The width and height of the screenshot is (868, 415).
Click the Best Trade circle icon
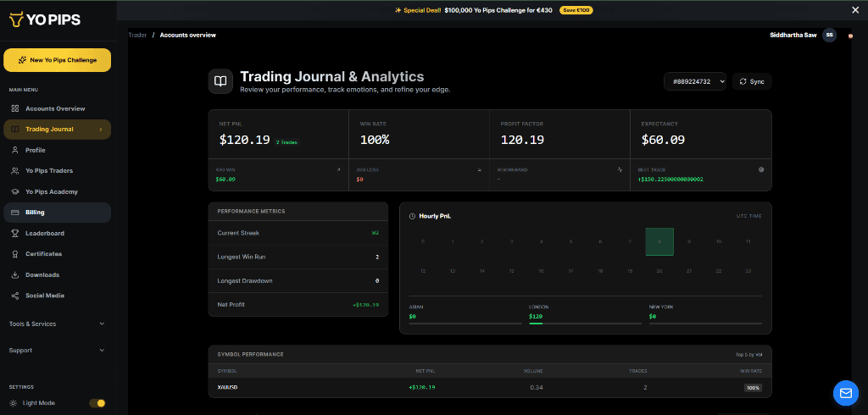(x=761, y=170)
